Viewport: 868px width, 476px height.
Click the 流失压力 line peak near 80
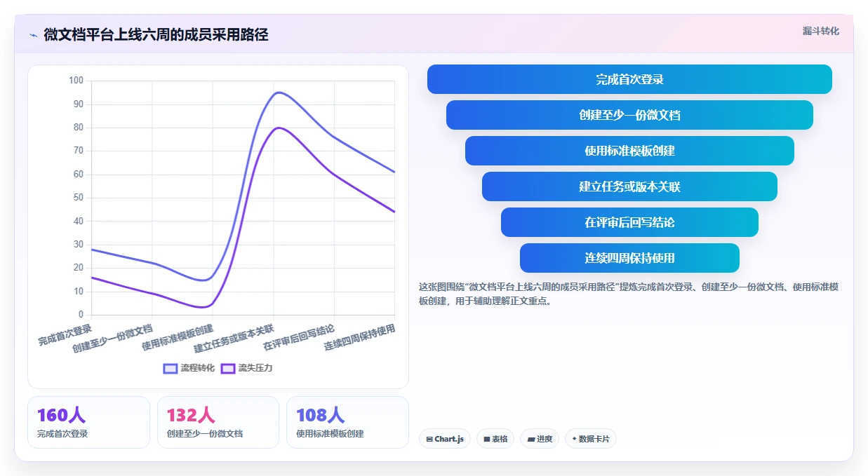point(279,128)
